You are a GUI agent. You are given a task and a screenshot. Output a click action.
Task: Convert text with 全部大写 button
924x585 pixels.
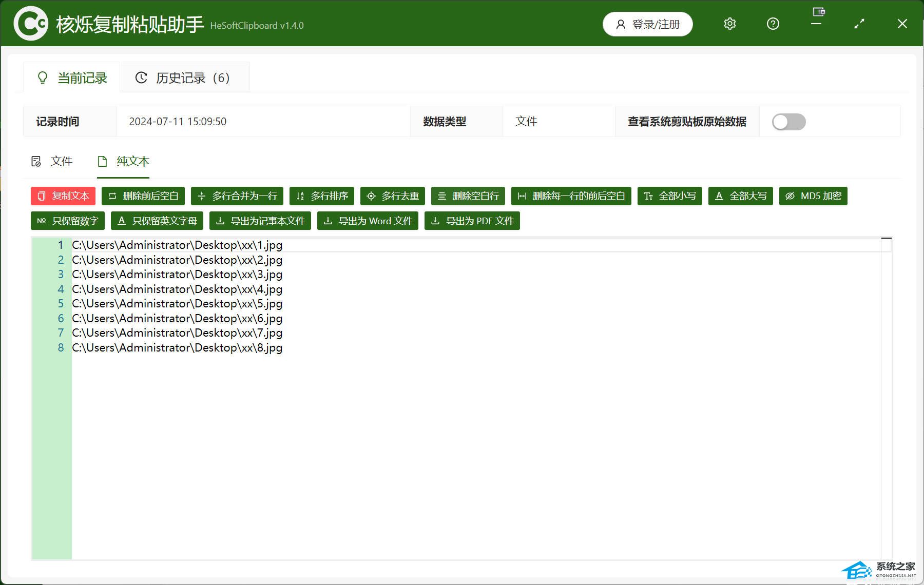[x=741, y=196]
